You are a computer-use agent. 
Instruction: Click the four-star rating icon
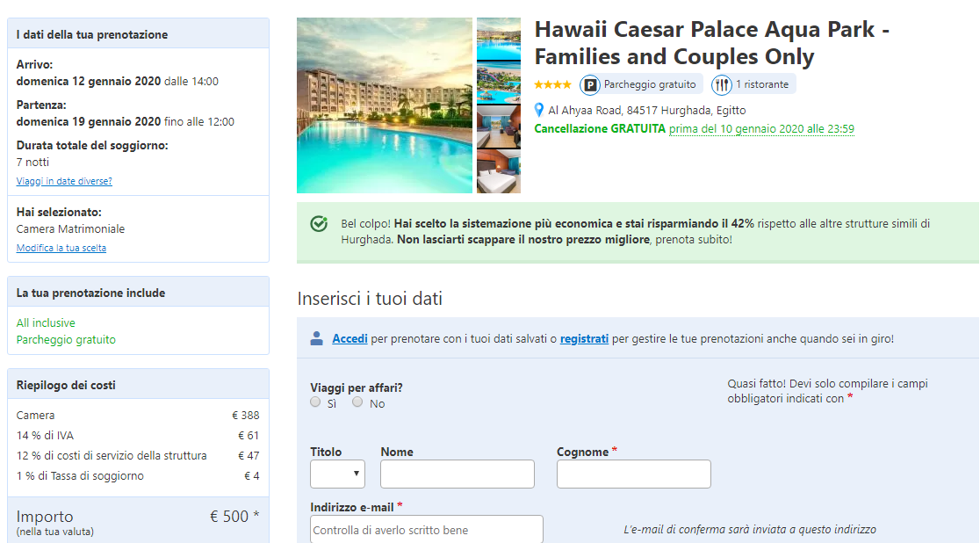[552, 84]
